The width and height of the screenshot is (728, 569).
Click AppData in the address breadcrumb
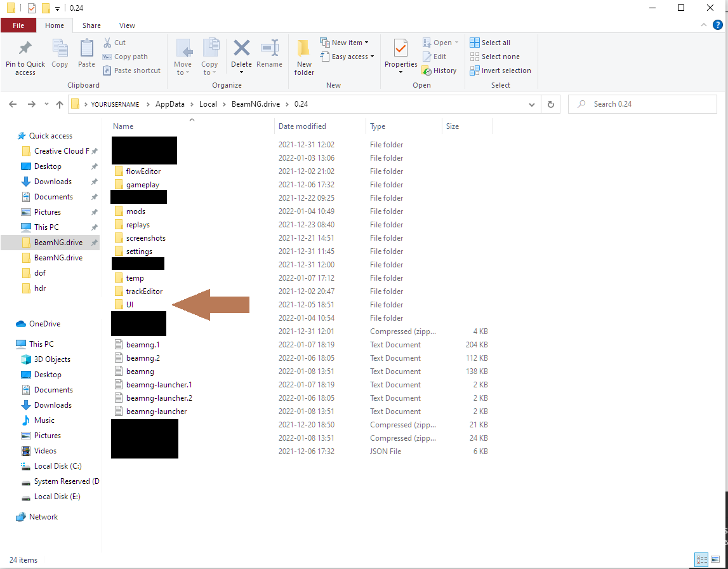(x=170, y=104)
